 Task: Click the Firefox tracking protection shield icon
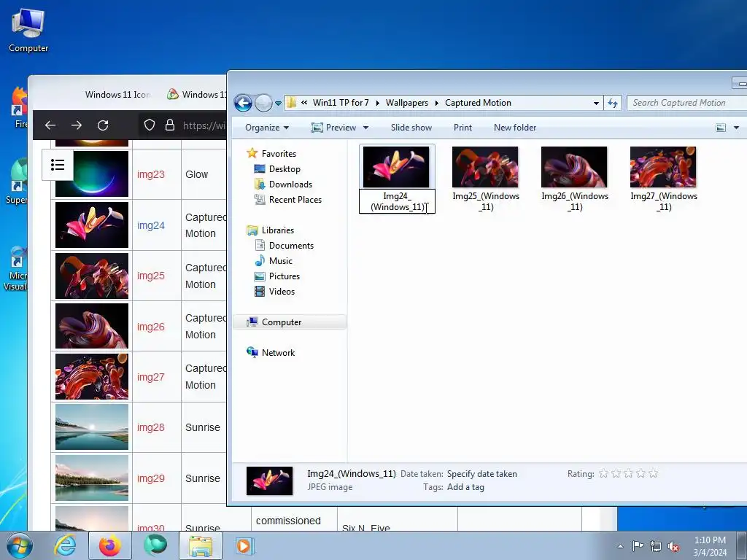pos(150,125)
